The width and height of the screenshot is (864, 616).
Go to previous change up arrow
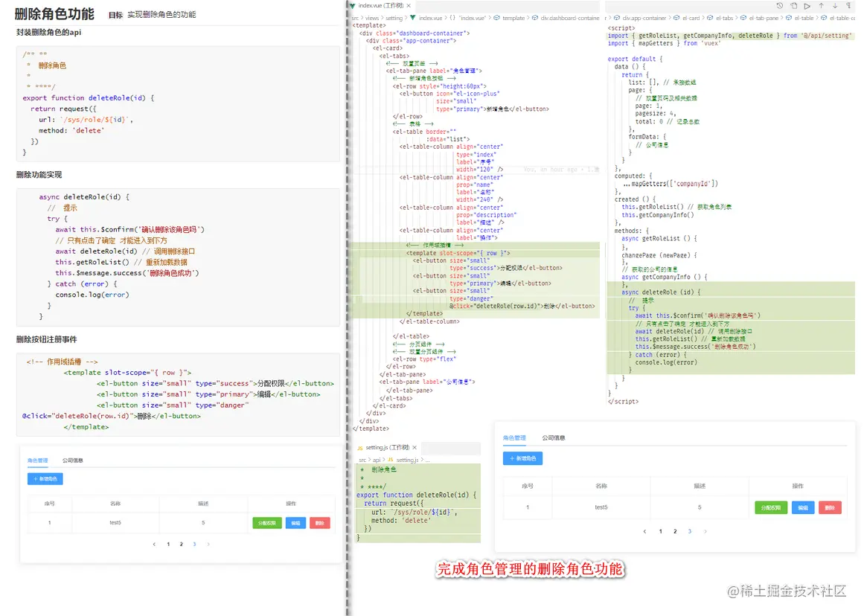coord(821,5)
